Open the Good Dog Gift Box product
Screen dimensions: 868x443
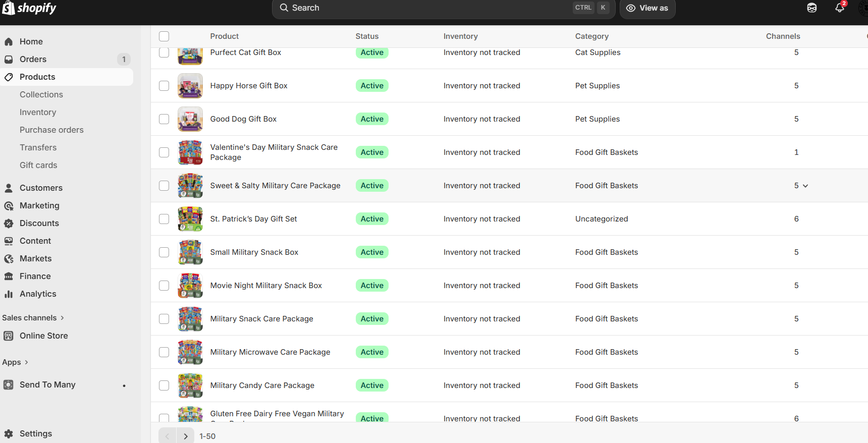243,119
